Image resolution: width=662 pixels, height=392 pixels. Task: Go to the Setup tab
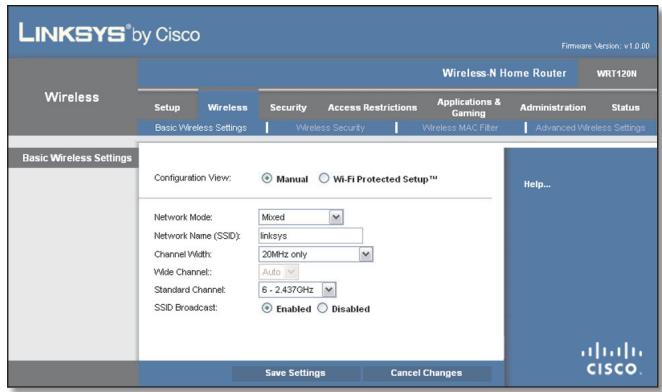(167, 107)
